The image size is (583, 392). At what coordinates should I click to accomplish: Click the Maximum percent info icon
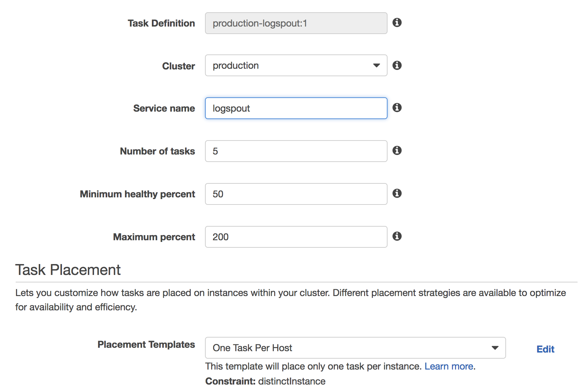(397, 236)
